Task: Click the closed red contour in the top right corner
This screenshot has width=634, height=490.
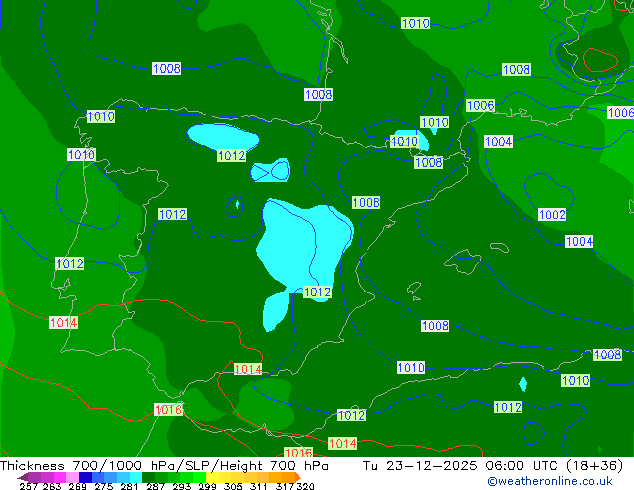Action: pos(600,60)
